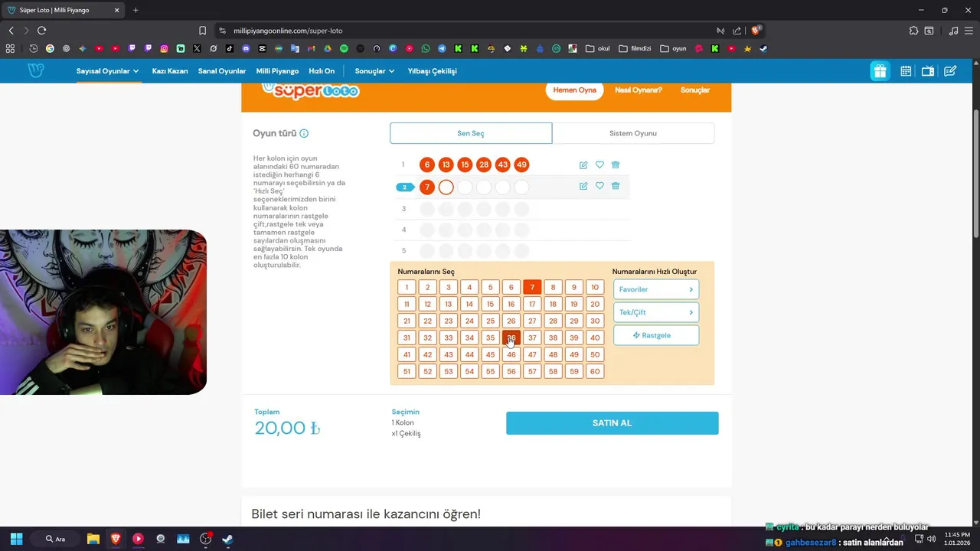Viewport: 980px width, 551px height.
Task: Select number 60 in the grid
Action: coord(595,371)
